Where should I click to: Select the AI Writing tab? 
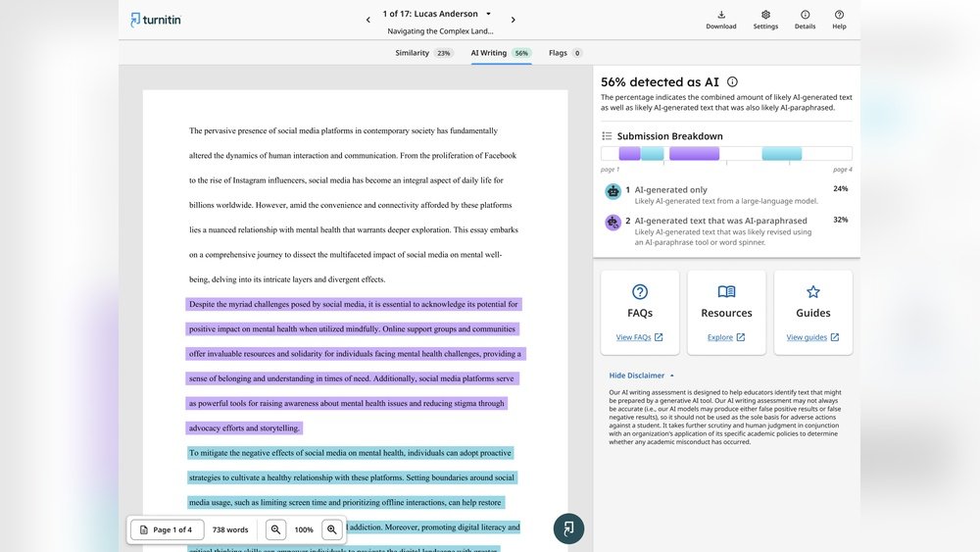(x=501, y=53)
